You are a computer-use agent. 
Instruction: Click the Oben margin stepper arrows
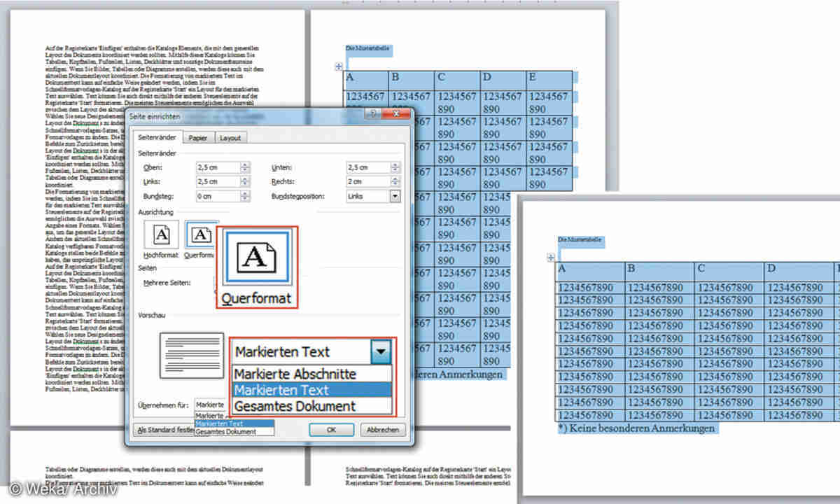245,168
